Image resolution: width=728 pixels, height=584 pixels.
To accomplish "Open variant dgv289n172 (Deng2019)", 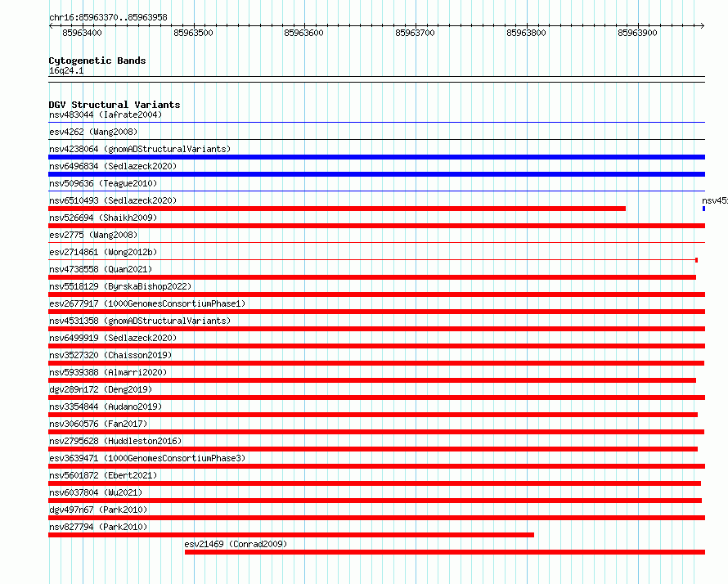I will click(x=101, y=389).
